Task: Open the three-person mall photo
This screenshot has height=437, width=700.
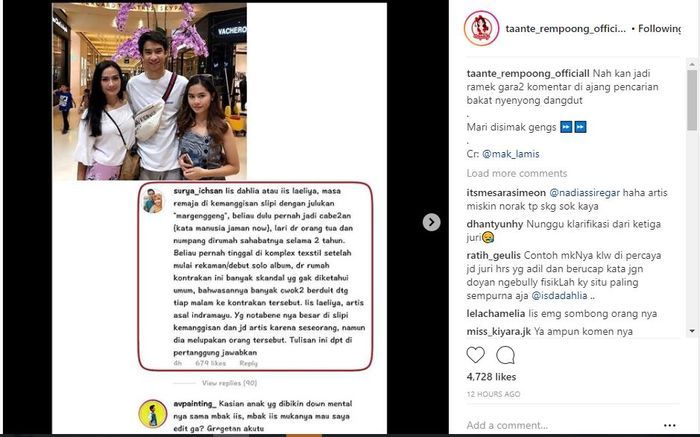Action: [150, 92]
